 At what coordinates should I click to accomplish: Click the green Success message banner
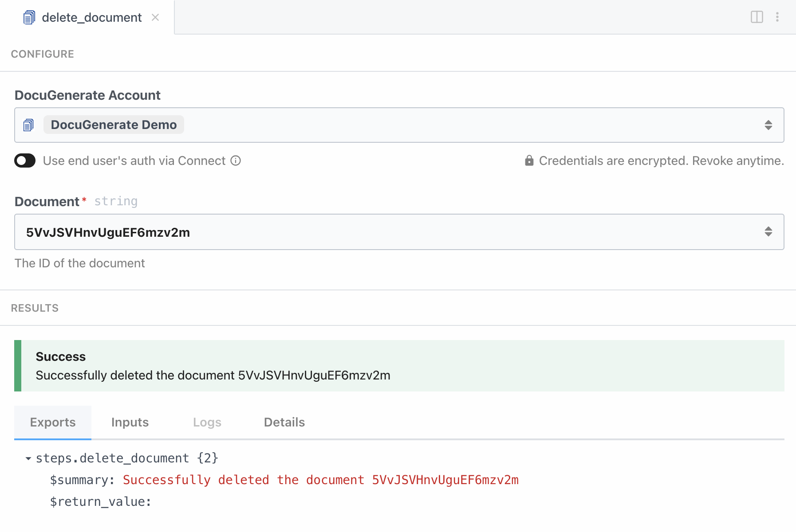399,366
